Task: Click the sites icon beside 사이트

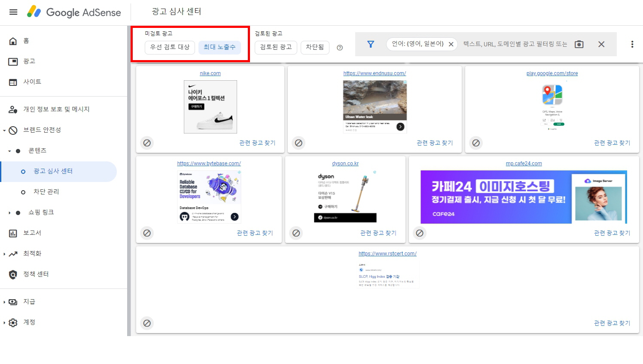Action: pyautogui.click(x=13, y=82)
